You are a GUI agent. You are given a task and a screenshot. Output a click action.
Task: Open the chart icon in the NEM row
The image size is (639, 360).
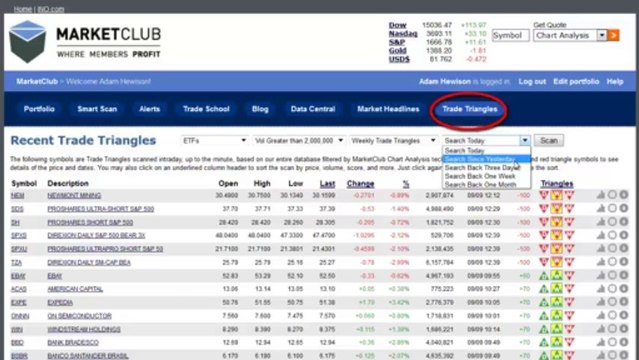point(601,195)
